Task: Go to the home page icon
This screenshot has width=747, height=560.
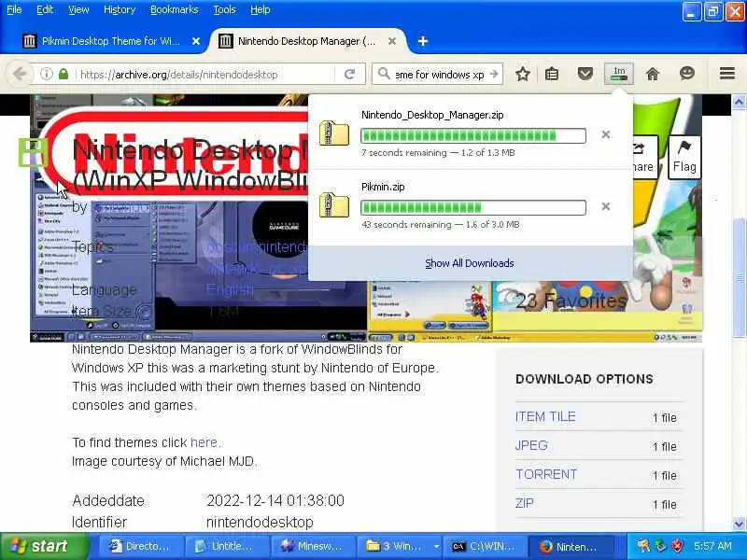Action: (x=652, y=74)
